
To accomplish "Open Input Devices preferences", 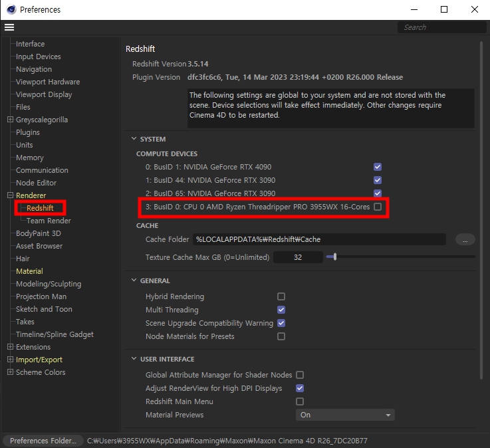I will (x=39, y=56).
